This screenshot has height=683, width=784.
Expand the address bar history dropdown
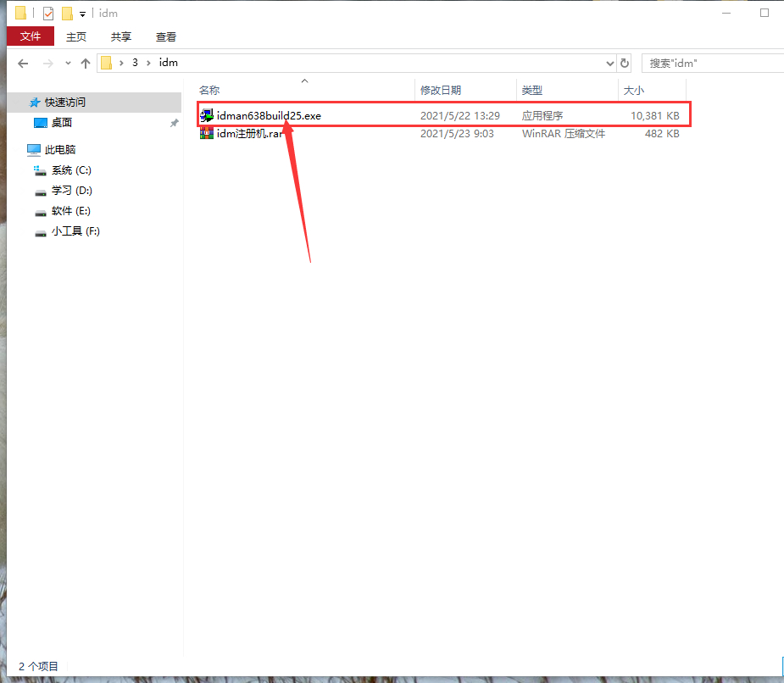tap(610, 64)
